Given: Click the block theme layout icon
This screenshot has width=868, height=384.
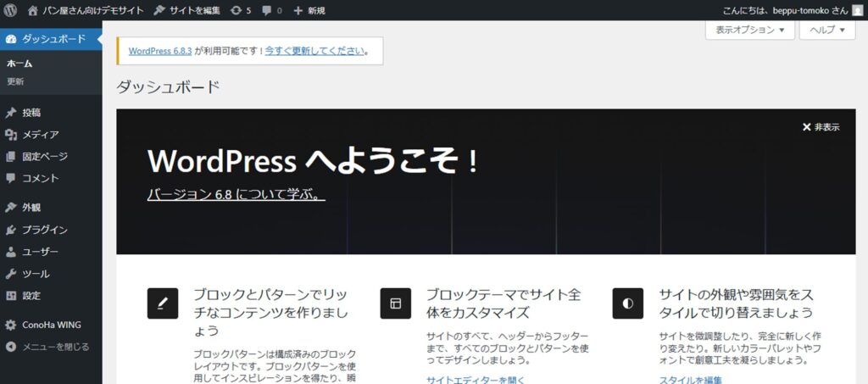Looking at the screenshot, I should [x=395, y=303].
